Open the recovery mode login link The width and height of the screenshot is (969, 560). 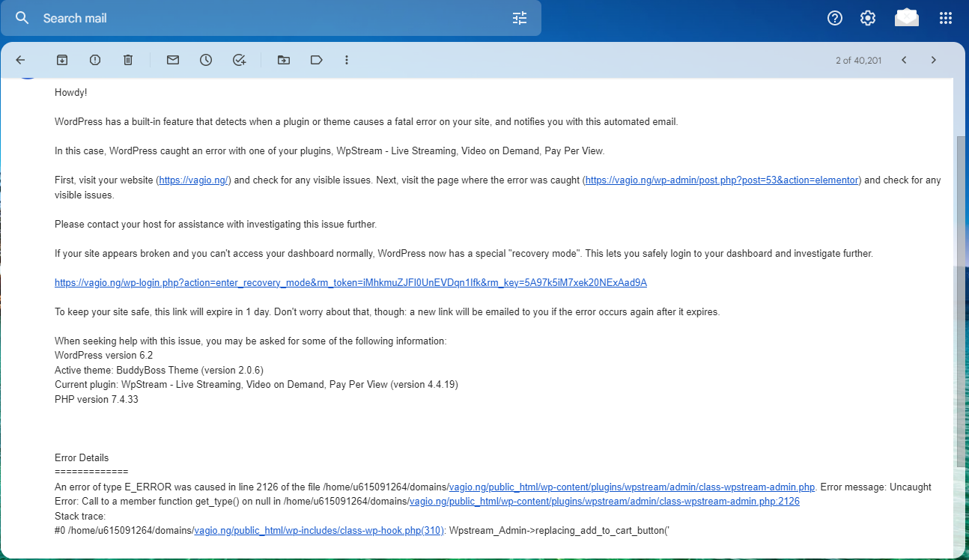[x=350, y=282]
